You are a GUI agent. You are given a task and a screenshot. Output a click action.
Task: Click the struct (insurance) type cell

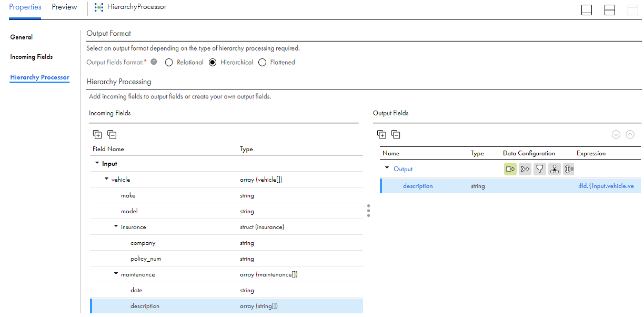[x=262, y=227]
